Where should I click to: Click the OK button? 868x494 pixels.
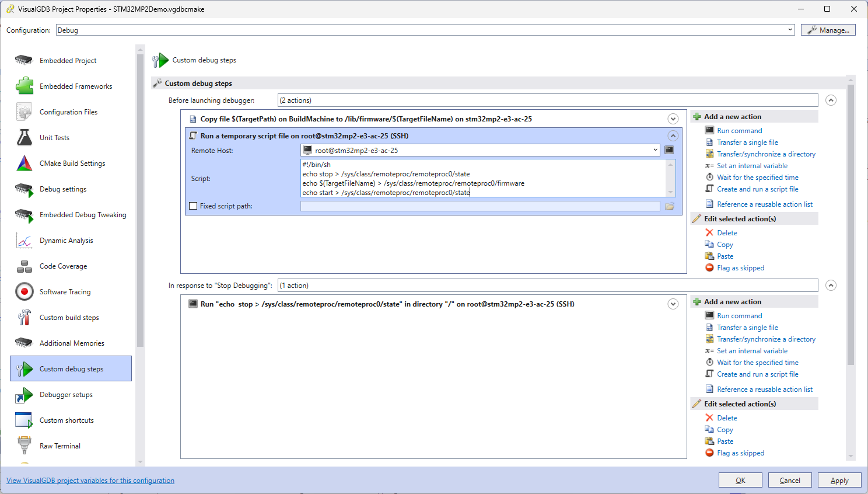[x=740, y=480]
